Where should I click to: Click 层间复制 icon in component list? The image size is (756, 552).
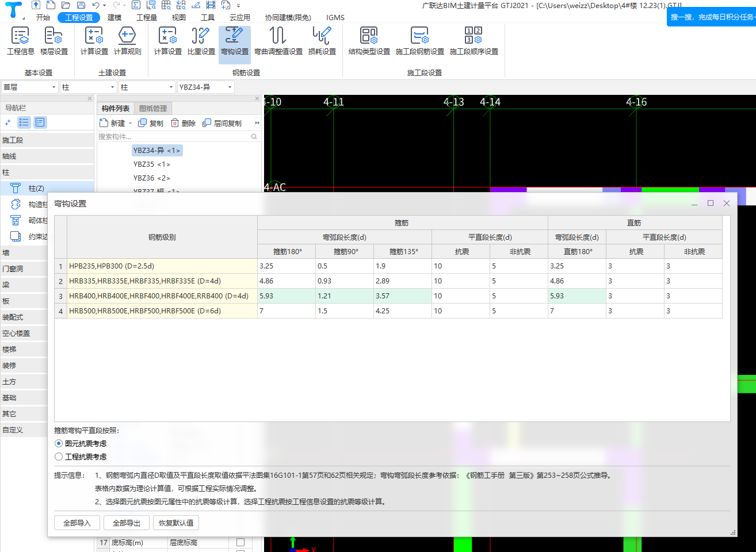pyautogui.click(x=207, y=123)
